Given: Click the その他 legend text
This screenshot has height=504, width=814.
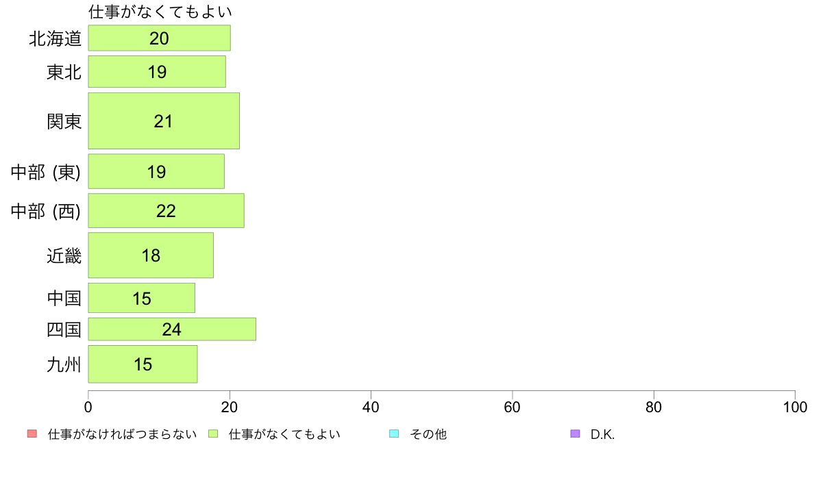Looking at the screenshot, I should (428, 434).
